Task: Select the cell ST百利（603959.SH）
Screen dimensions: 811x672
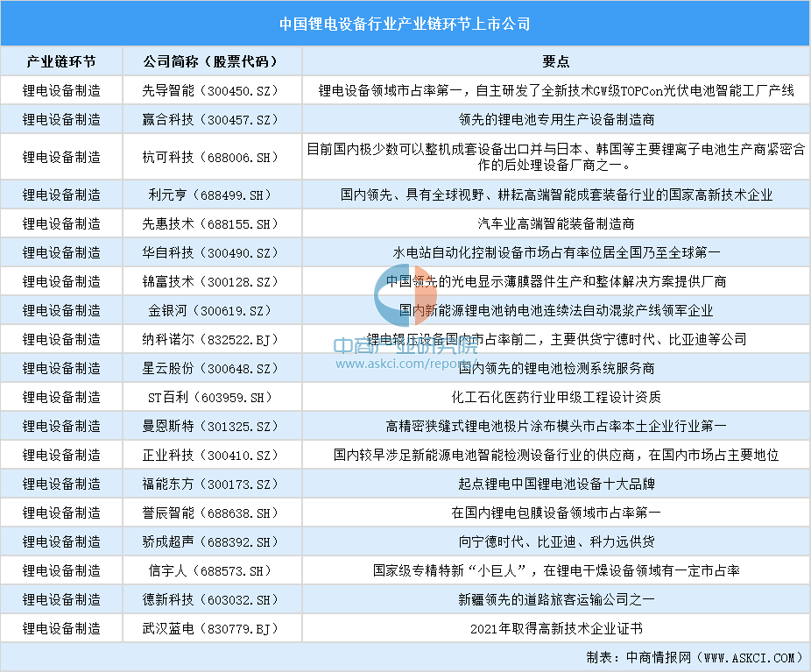Action: (x=212, y=398)
